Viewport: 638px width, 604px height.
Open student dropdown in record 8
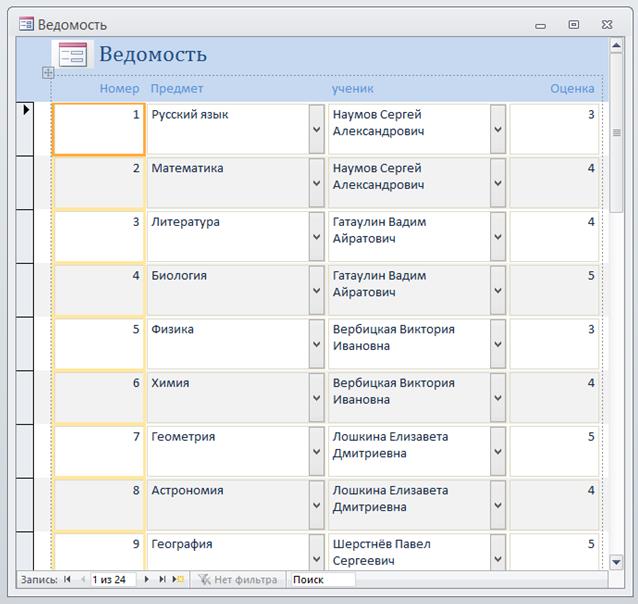(498, 506)
